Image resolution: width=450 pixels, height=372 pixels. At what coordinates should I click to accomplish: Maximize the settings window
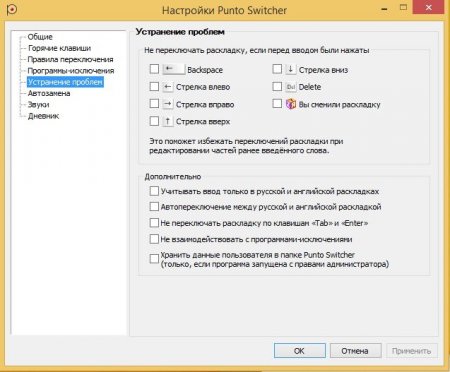(x=404, y=7)
